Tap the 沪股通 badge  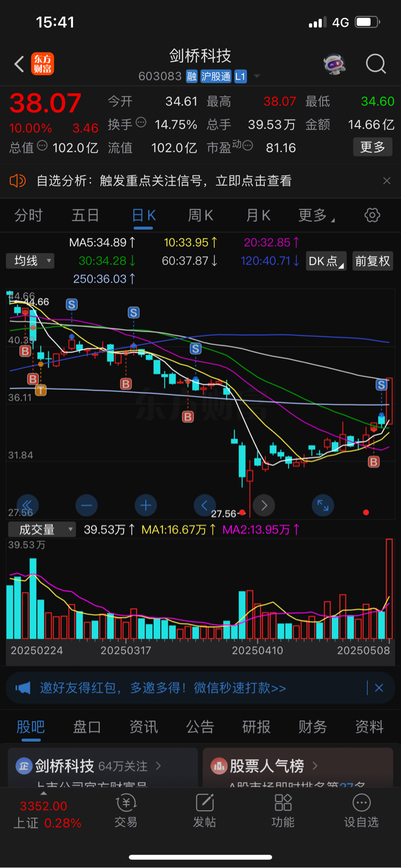tap(216, 77)
